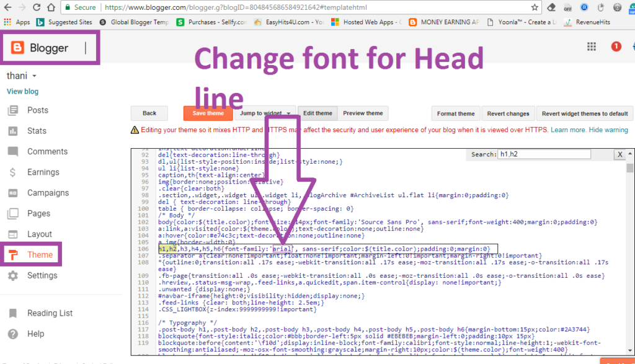Open Global Blogger Temp bookmark

click(134, 22)
